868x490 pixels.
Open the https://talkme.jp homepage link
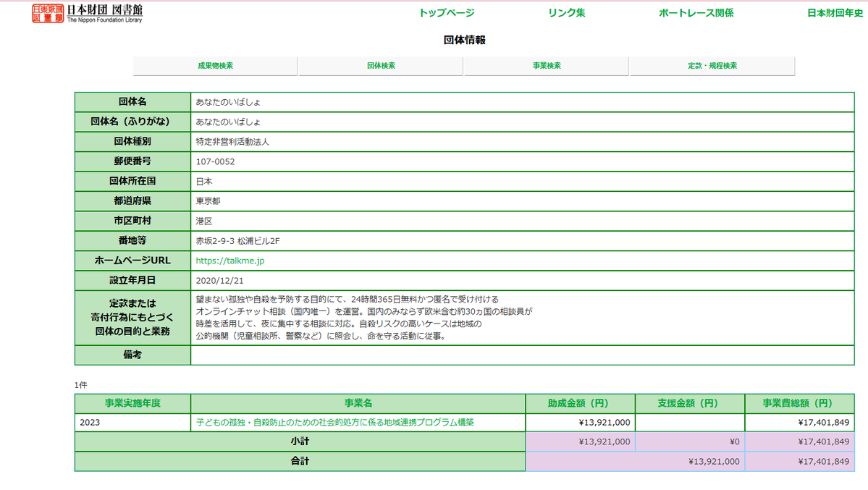click(229, 261)
